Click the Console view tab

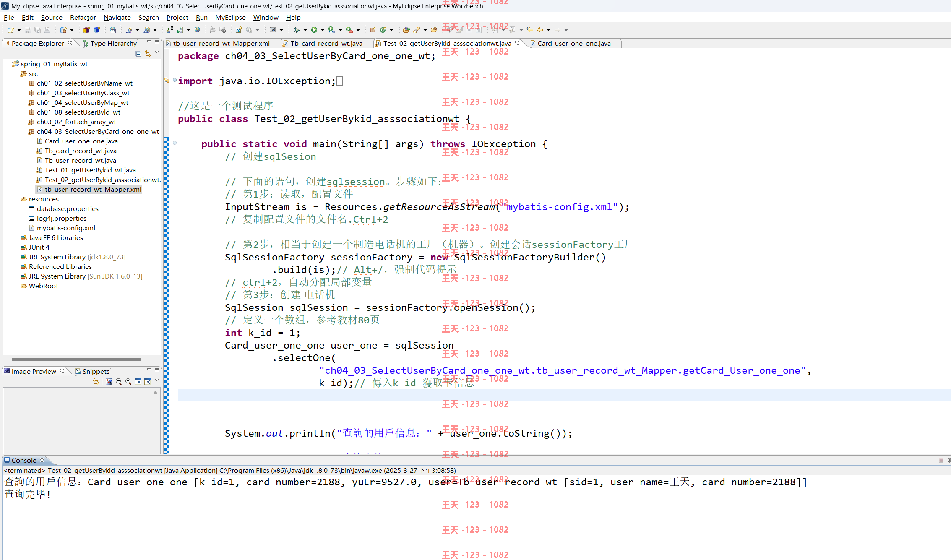tap(24, 460)
